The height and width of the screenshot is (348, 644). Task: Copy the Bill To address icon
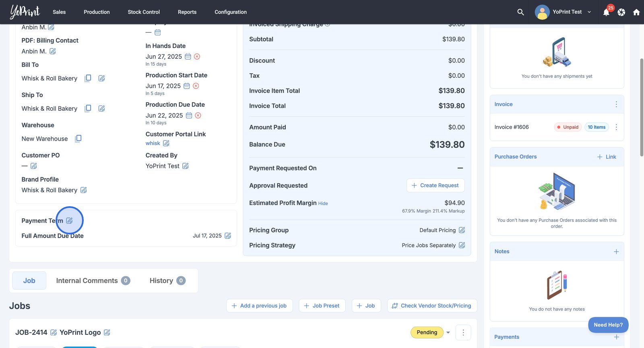point(88,78)
